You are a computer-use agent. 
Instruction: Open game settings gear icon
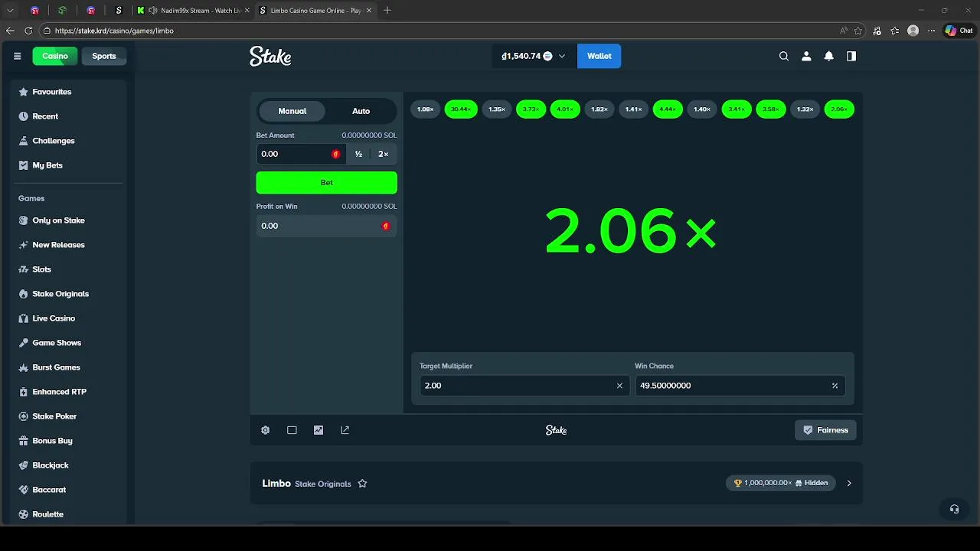pyautogui.click(x=266, y=430)
